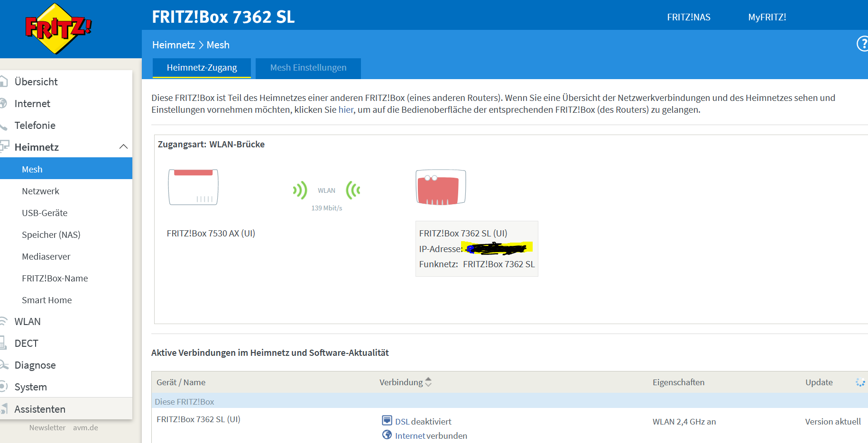Open FRITZ!NAS link in header

(x=689, y=17)
